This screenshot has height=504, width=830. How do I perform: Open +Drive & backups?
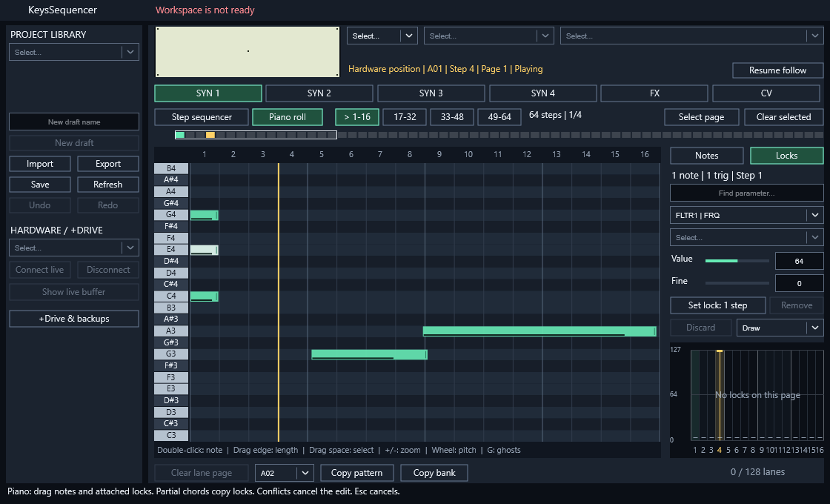point(74,319)
